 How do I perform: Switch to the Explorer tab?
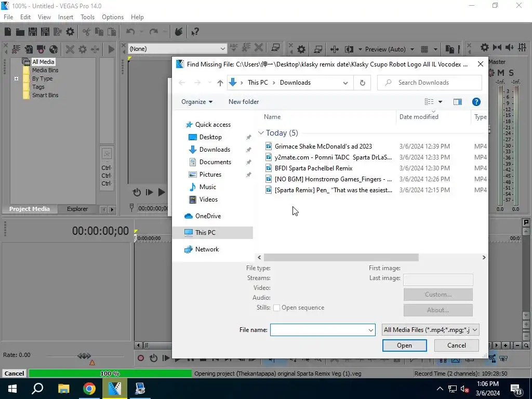pyautogui.click(x=77, y=209)
